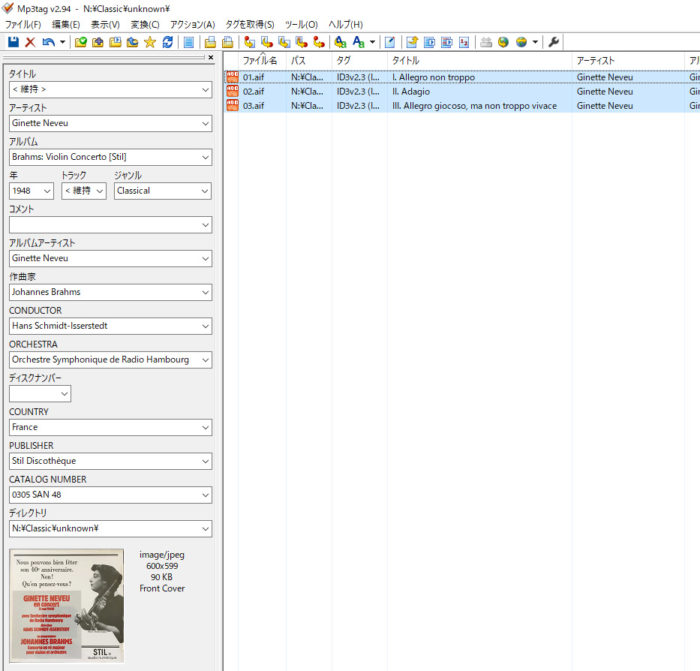Click the Select all files list icon
Image resolution: width=700 pixels, height=671 pixels.
[x=189, y=42]
